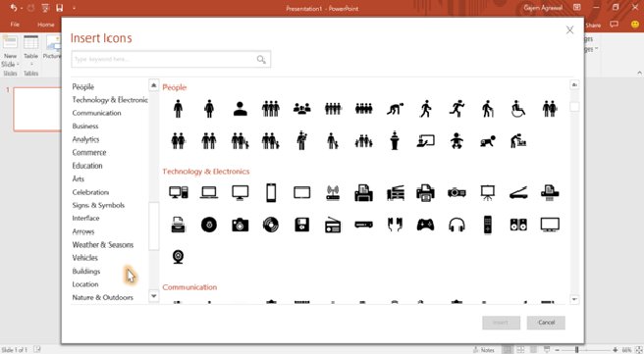This screenshot has height=354, width=644.
Task: Select the walking person icon
Action: [425, 109]
